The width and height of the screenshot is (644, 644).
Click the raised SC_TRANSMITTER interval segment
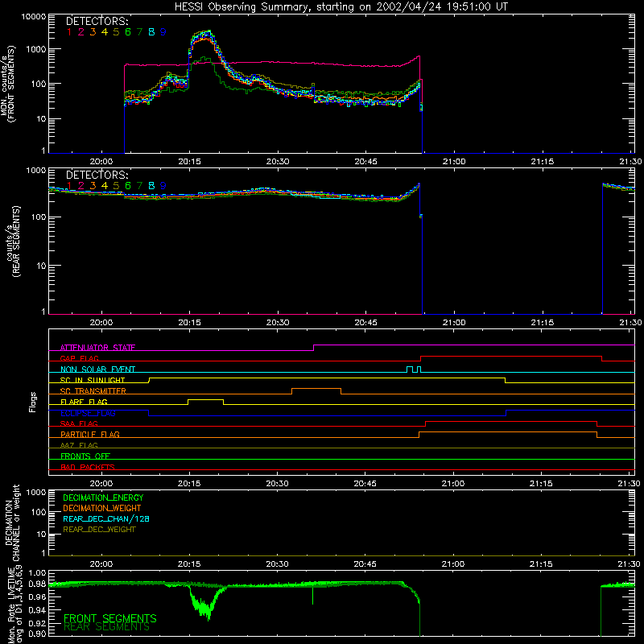316,389
